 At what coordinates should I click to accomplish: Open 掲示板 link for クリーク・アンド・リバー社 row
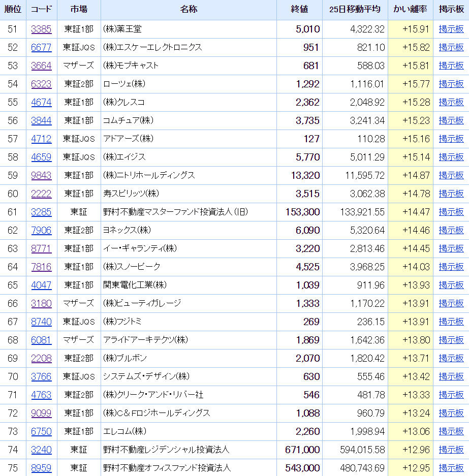click(x=451, y=395)
